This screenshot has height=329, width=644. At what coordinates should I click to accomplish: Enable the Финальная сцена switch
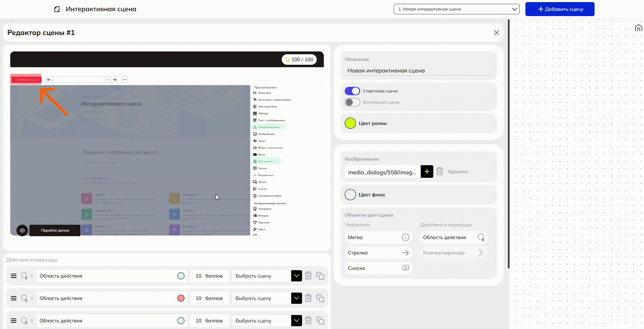[x=352, y=102]
